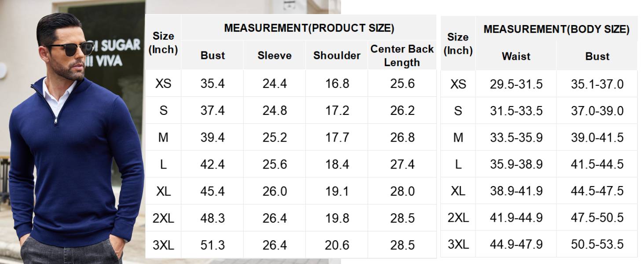Click the quarter-zip zipper on the sweater
Screen dimensions: 644x264
(56, 120)
